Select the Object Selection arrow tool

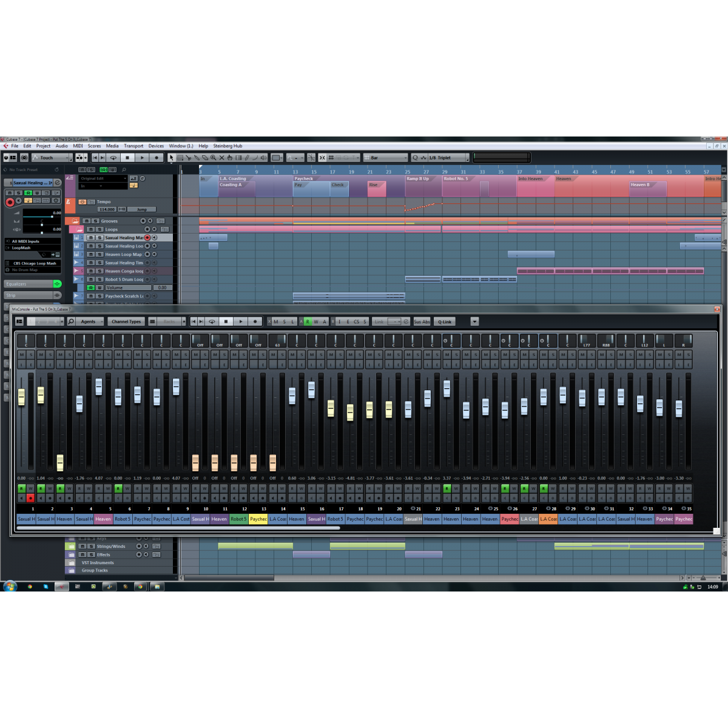pos(171,158)
